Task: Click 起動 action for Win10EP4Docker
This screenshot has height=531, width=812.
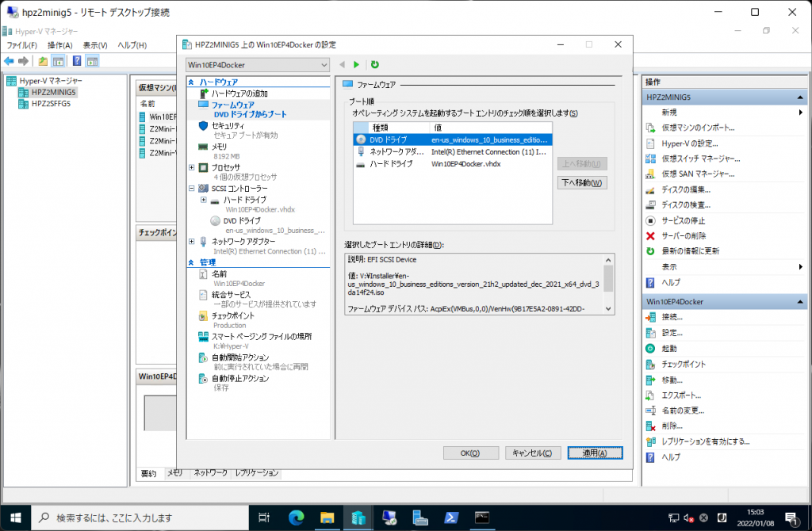Action: (668, 348)
